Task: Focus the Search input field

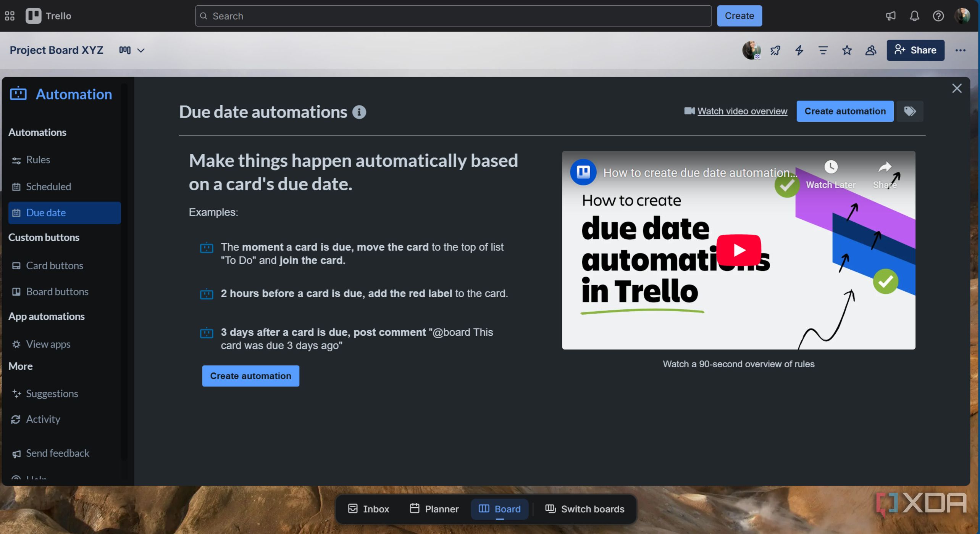Action: click(453, 16)
